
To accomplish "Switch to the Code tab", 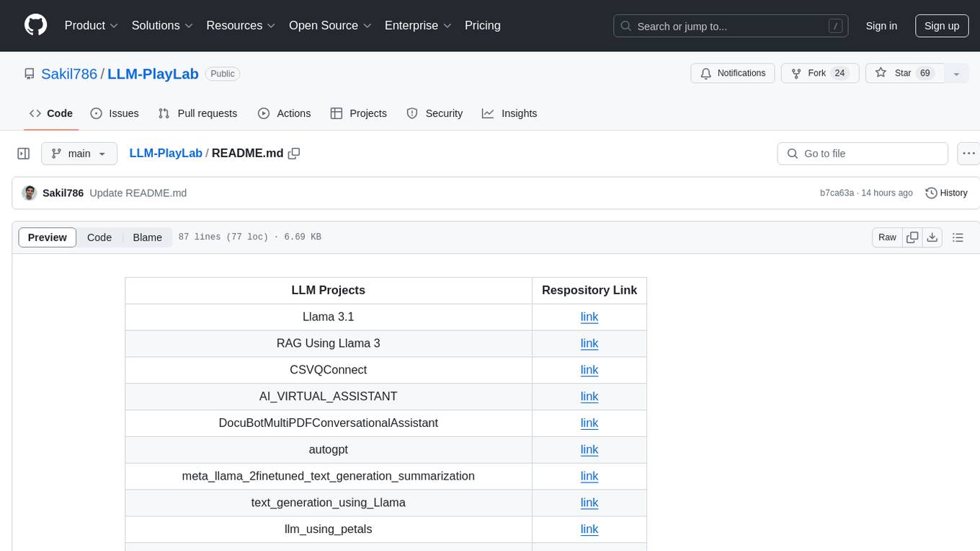I will click(x=51, y=113).
